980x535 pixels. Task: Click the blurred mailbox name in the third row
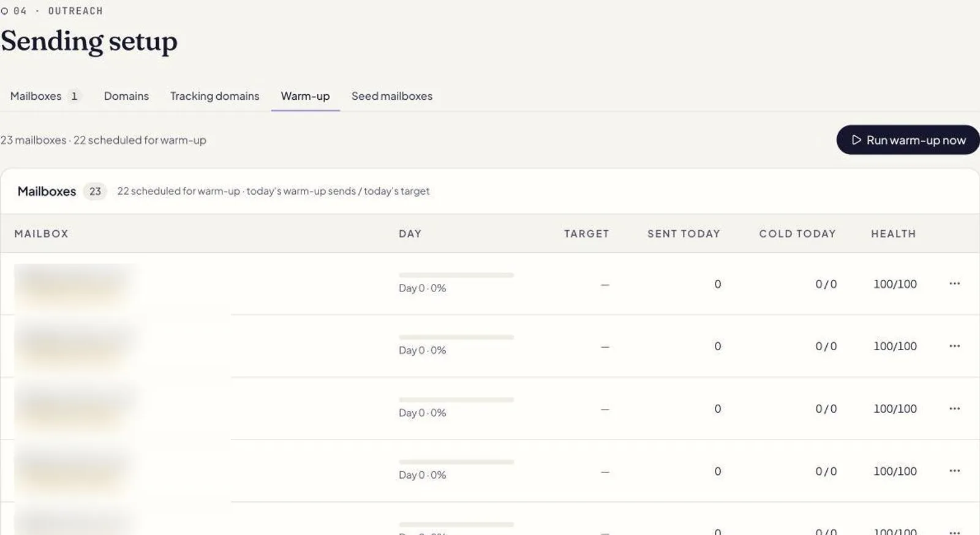click(73, 410)
